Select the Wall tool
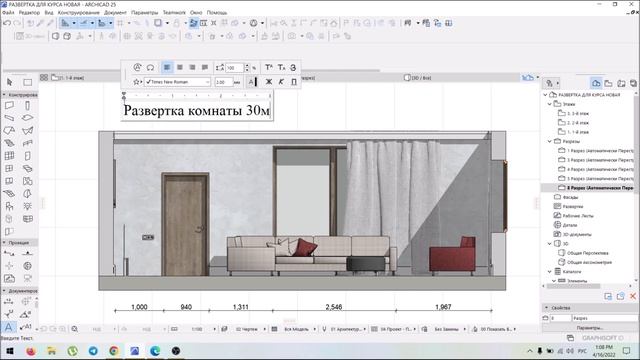This screenshot has width=640, height=360. click(9, 105)
